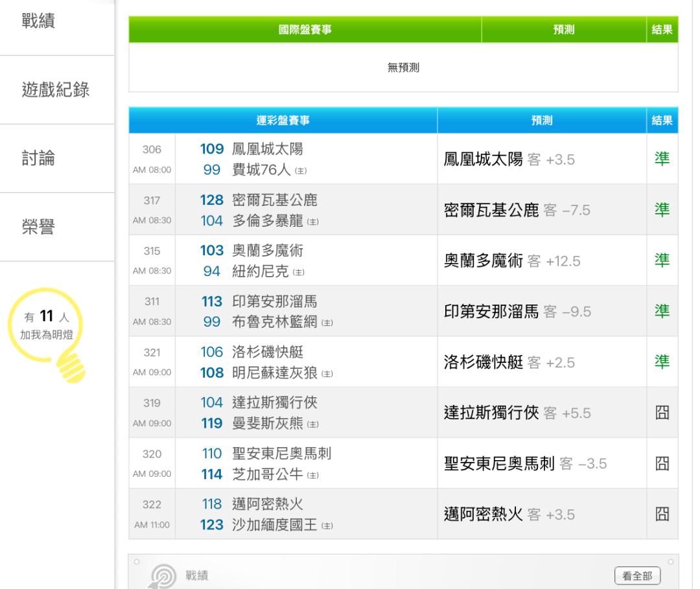
Task: Click the 囧 result for the 邁阿密熱火 game
Action: pyautogui.click(x=662, y=514)
